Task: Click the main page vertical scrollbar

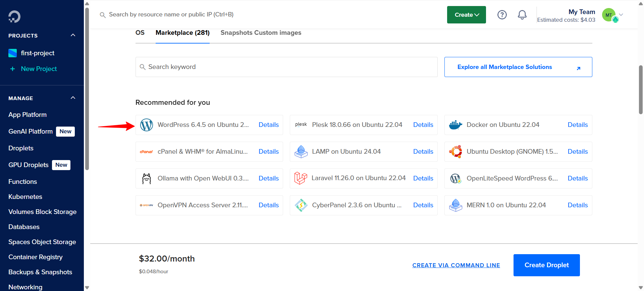Action: 641,90
